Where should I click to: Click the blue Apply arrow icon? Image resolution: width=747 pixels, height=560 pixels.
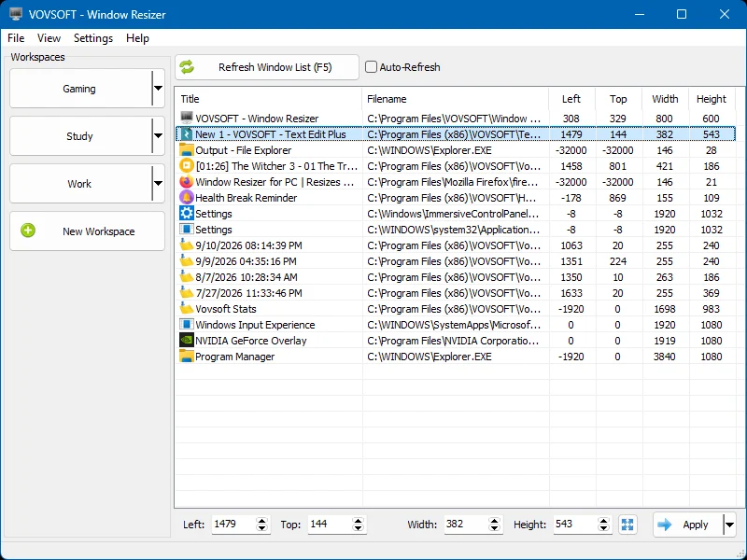(x=664, y=525)
